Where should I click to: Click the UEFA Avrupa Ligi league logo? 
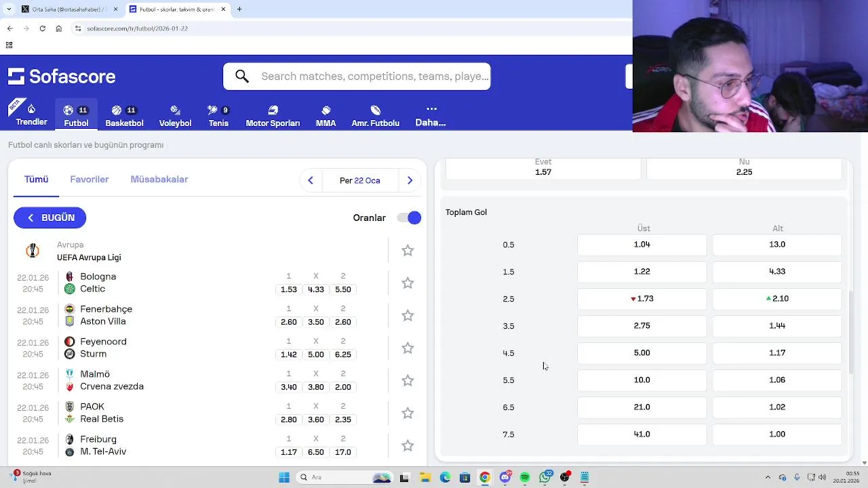point(33,251)
